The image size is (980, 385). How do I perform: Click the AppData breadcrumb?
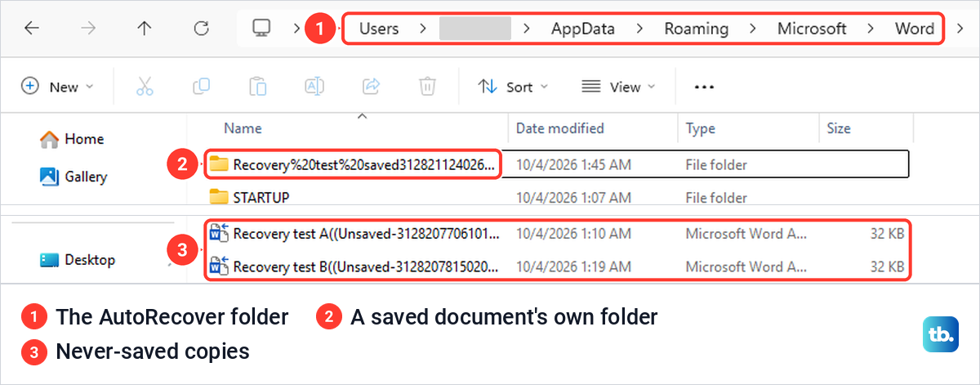pos(583,29)
